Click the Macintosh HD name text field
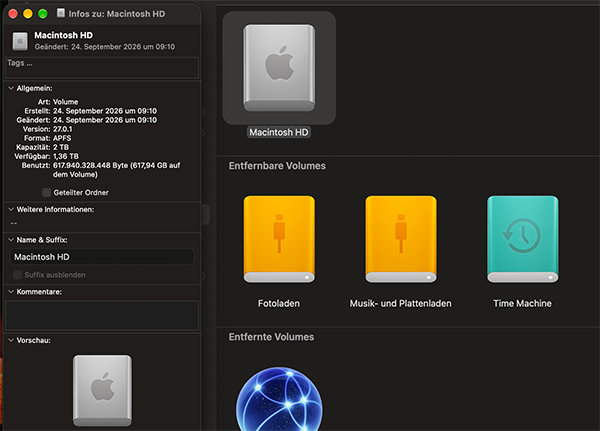The width and height of the screenshot is (600, 431). (102, 257)
